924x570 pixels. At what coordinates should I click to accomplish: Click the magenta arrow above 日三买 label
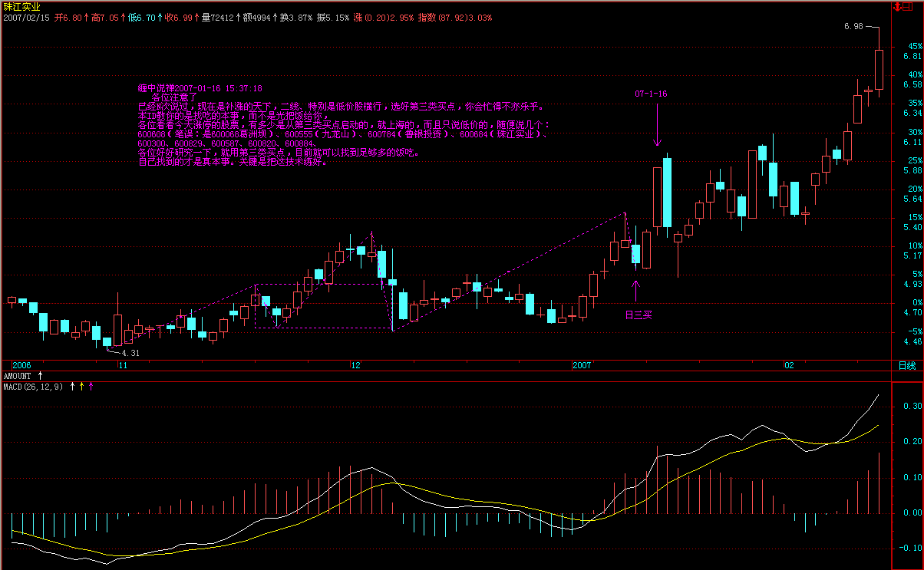point(635,291)
